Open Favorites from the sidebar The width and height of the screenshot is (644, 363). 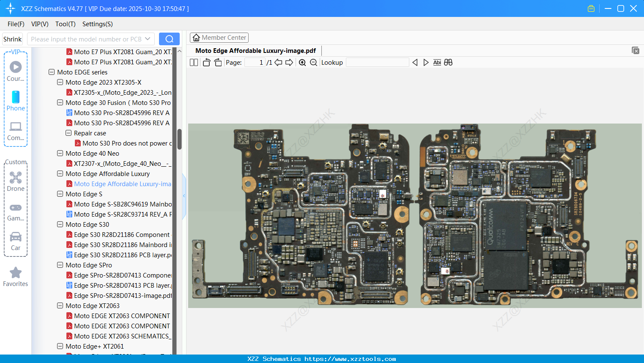pyautogui.click(x=16, y=277)
